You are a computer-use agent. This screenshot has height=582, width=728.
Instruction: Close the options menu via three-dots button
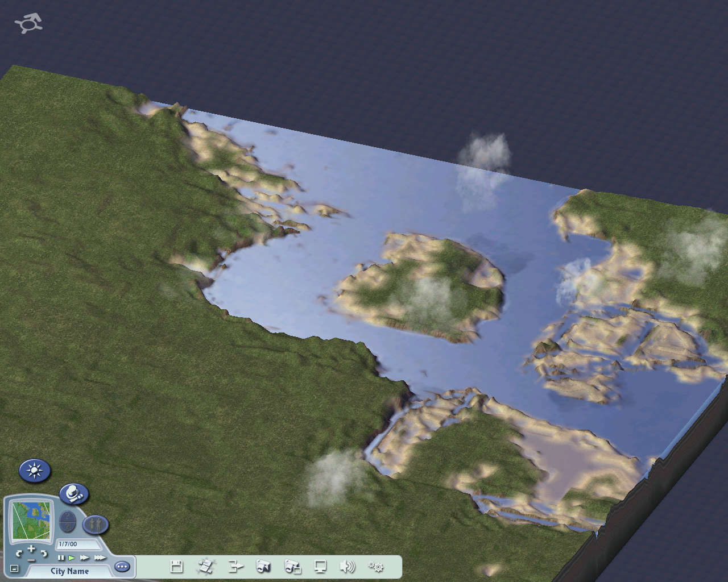[x=122, y=567]
